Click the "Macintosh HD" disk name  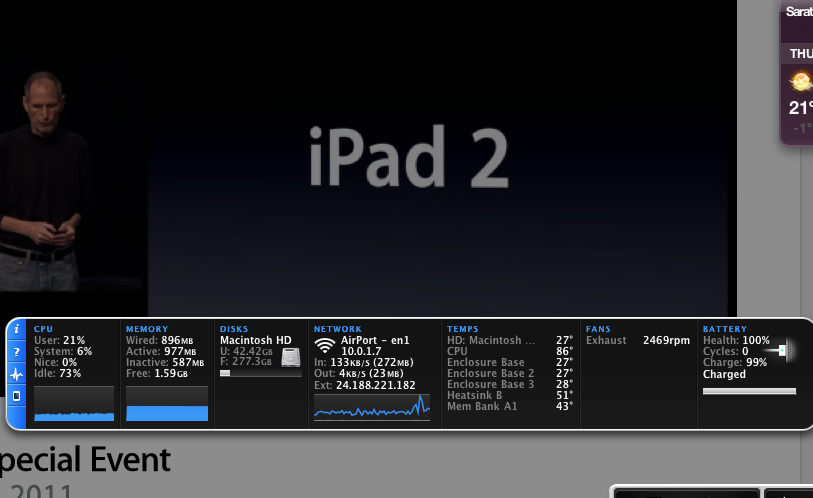point(256,340)
